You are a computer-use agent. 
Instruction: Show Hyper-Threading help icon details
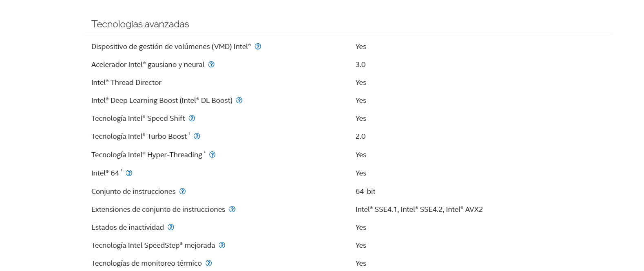coord(212,155)
